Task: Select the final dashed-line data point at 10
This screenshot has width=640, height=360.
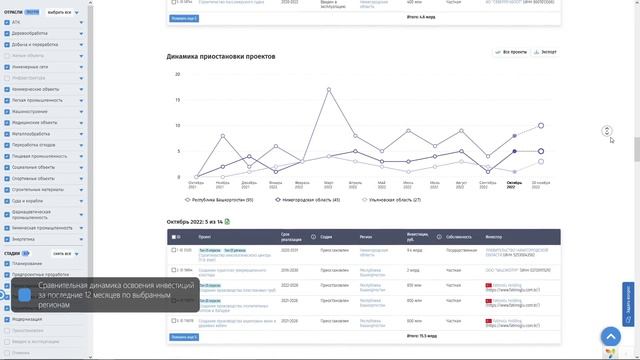Action: pyautogui.click(x=541, y=126)
